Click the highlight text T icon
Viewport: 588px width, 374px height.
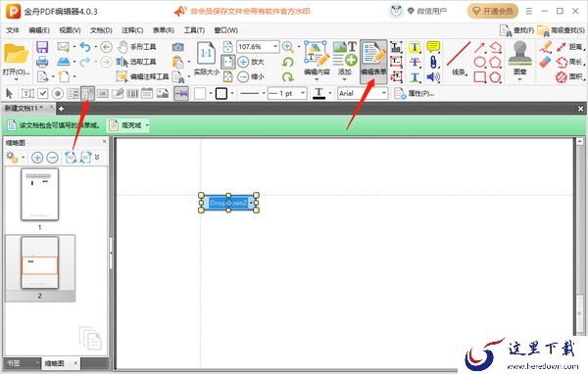pyautogui.click(x=415, y=47)
